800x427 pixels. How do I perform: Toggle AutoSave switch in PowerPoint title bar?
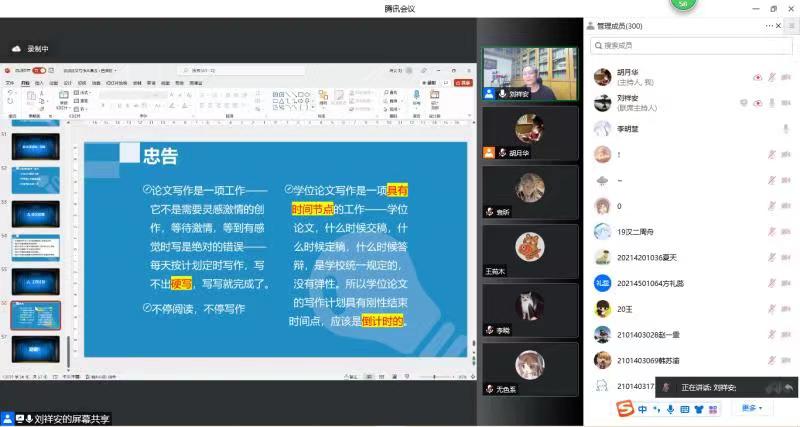click(38, 71)
